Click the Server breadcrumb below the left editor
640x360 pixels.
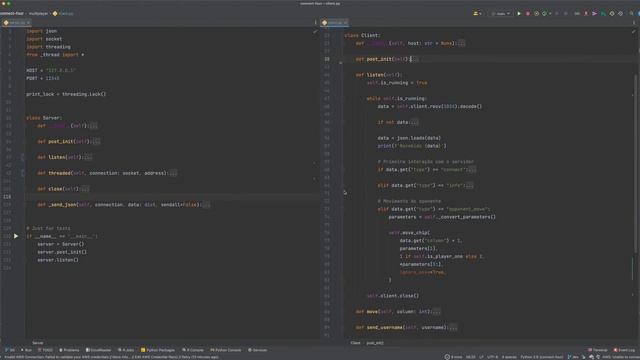[38, 343]
